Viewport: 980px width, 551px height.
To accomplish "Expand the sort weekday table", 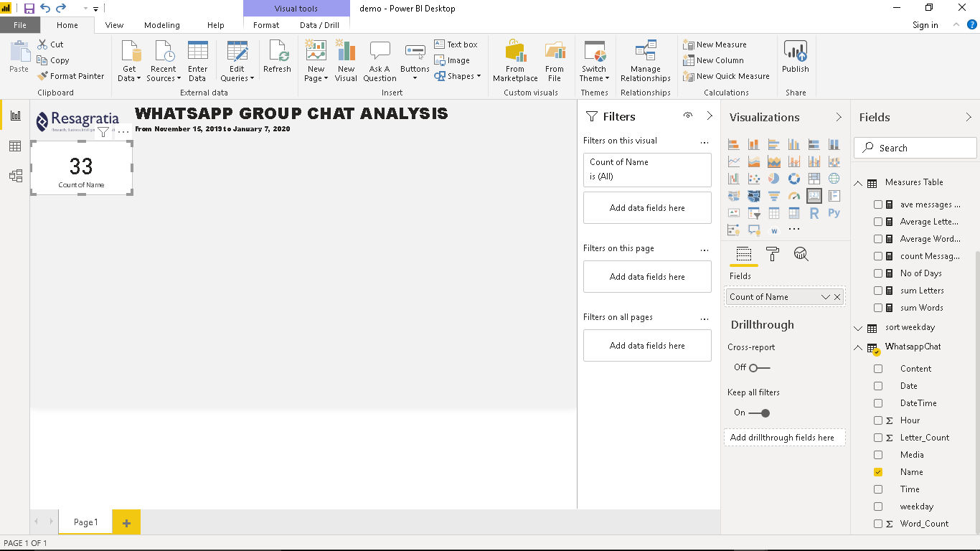I will [858, 328].
